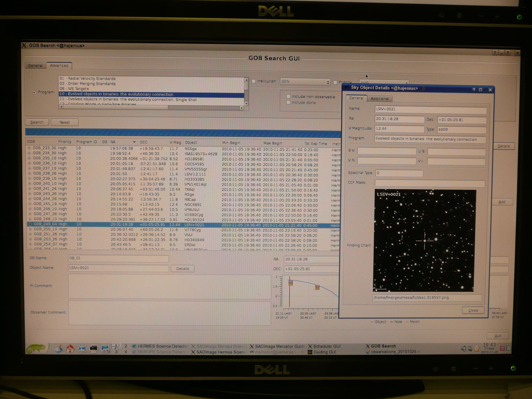
Task: Expand the GOB_253_26 row
Action: [x=30, y=239]
